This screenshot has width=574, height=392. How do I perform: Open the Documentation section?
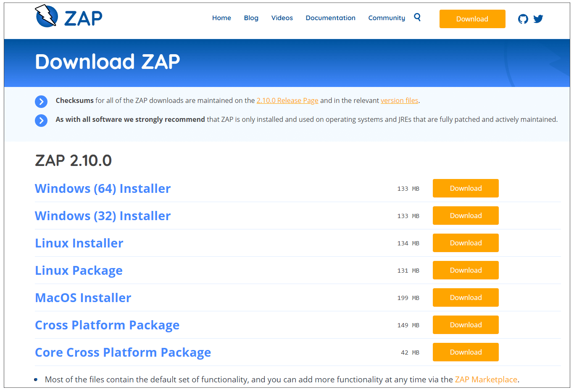coord(330,18)
